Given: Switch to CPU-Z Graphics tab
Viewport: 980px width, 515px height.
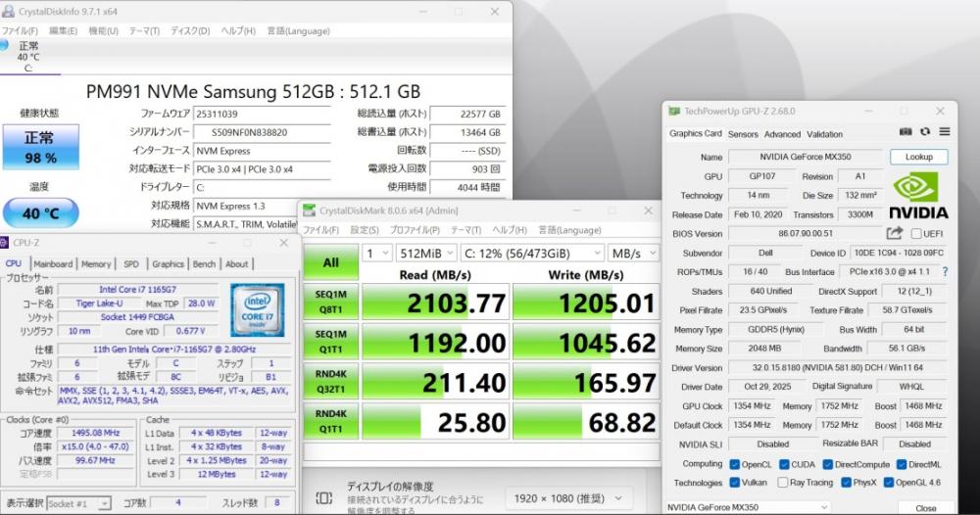Looking at the screenshot, I should point(168,264).
